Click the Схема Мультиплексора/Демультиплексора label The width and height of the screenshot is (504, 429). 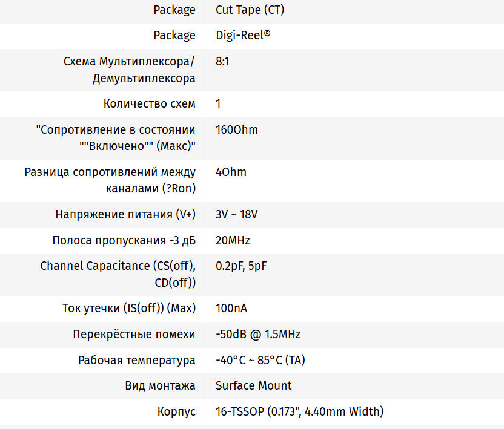(129, 70)
